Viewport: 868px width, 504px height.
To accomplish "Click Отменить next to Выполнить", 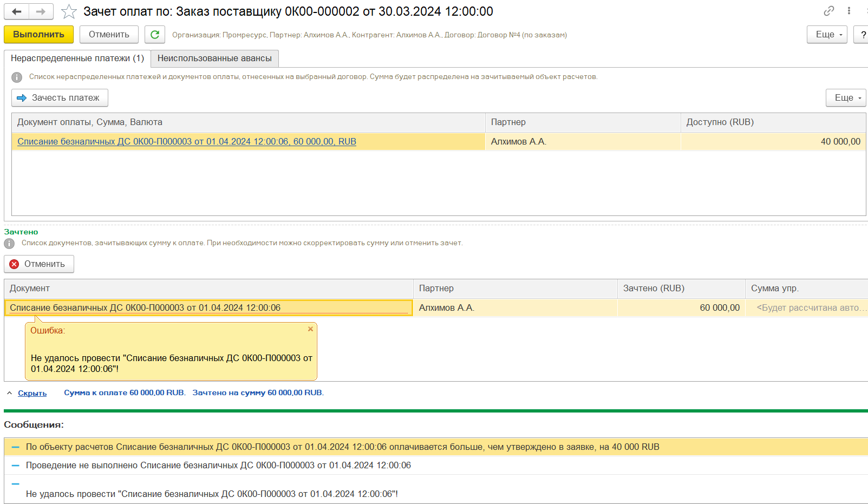I will click(109, 34).
